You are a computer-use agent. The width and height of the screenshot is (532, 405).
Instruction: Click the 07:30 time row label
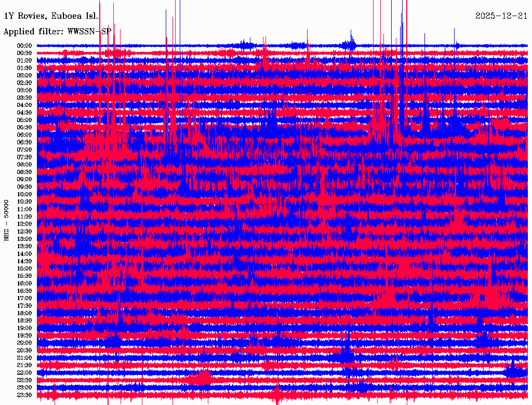pyautogui.click(x=24, y=157)
